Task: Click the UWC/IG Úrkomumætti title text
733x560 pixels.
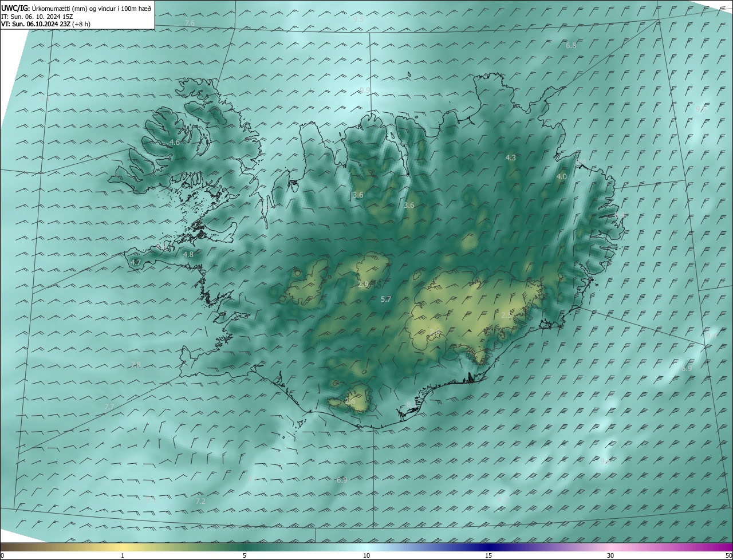Action: tap(77, 7)
